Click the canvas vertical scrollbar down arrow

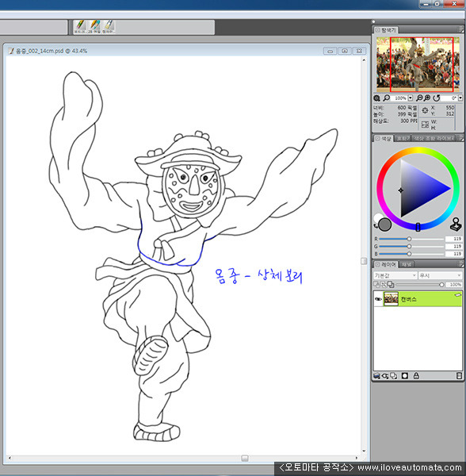click(364, 451)
